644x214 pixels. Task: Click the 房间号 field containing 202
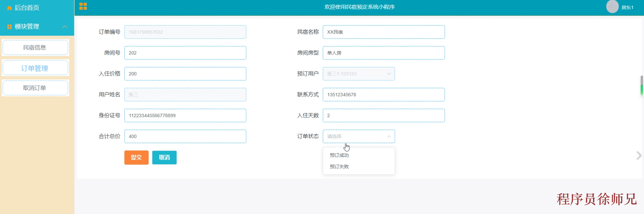[185, 53]
